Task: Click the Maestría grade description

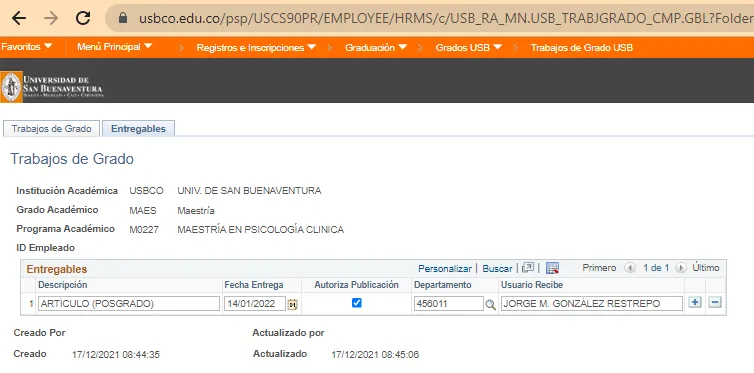Action: [x=196, y=211]
